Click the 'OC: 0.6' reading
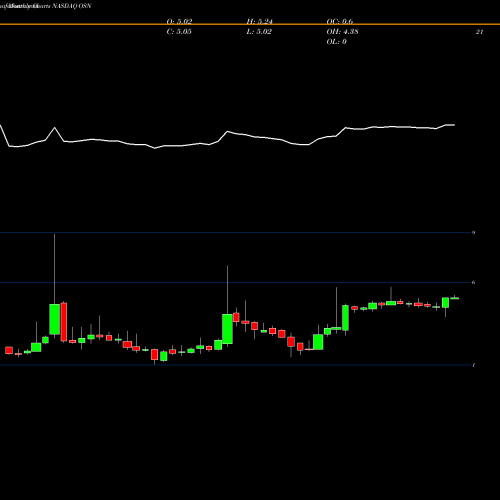 click(340, 22)
